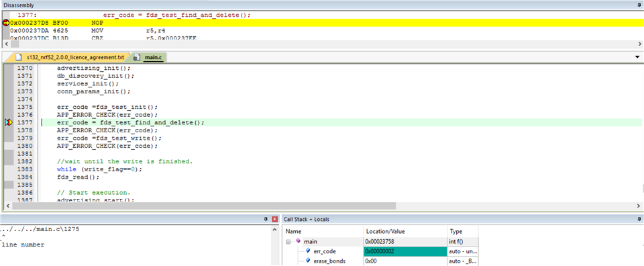Click the "// Start execution." comment line
The image size is (644, 266).
click(94, 192)
